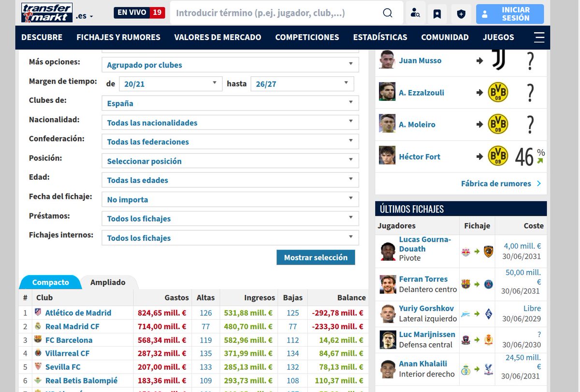Screen dimensions: 580x392
Task: Click Dortmund crest next to A. Moleiro
Action: [498, 124]
